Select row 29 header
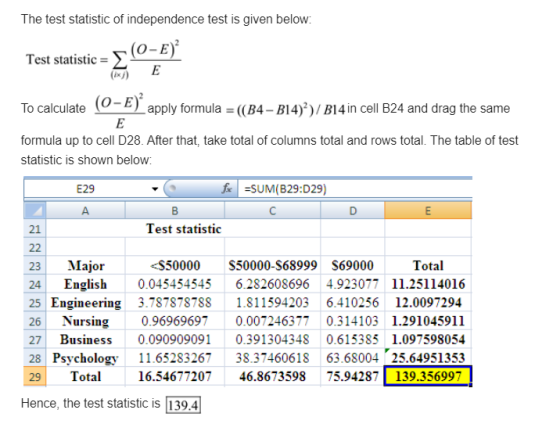The width and height of the screenshot is (560, 424). [35, 376]
